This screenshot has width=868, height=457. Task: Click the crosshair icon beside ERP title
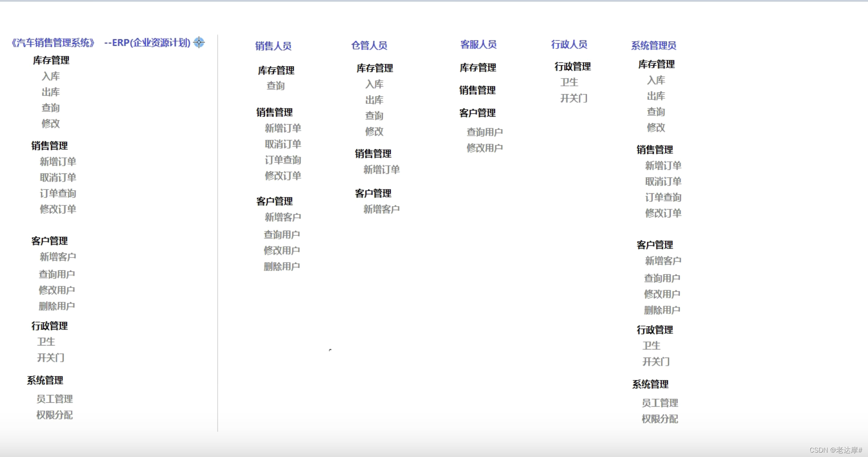point(199,42)
